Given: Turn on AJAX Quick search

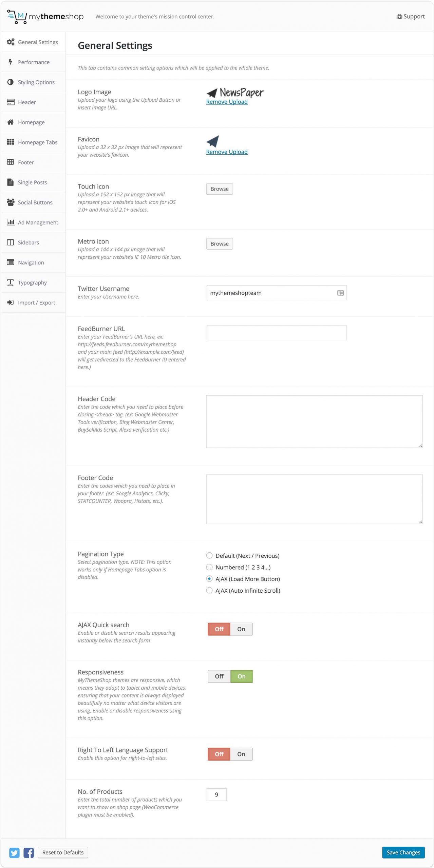Looking at the screenshot, I should point(241,629).
